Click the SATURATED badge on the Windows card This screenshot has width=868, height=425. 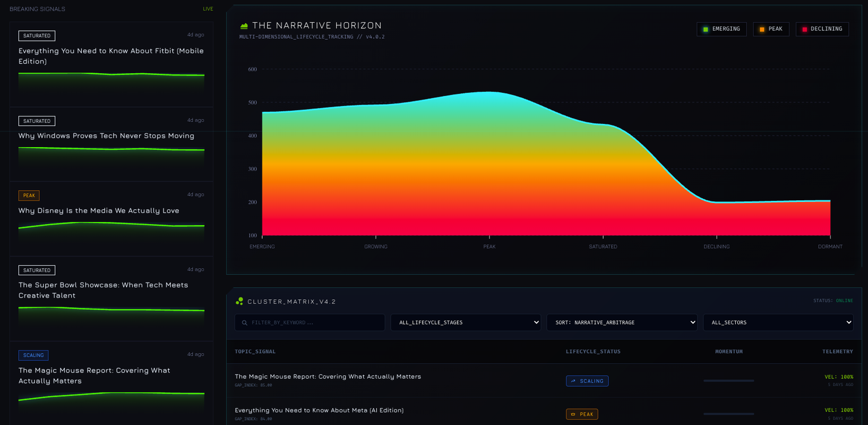coord(37,121)
